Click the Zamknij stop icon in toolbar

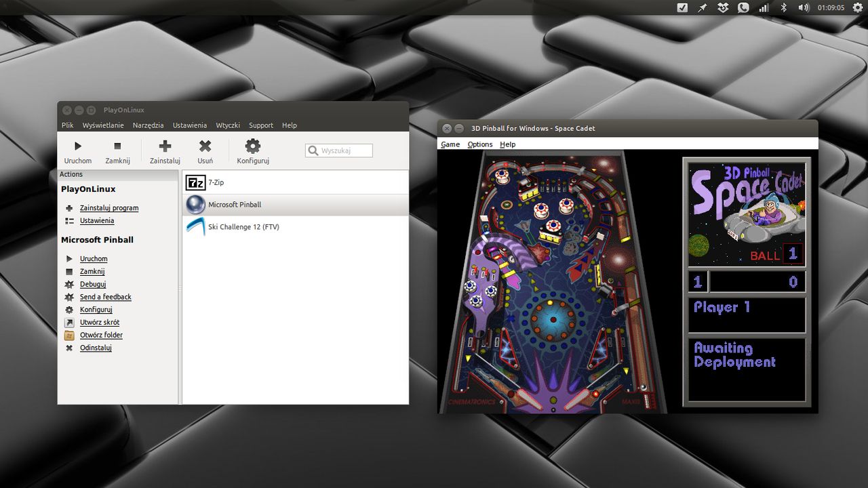pos(117,146)
